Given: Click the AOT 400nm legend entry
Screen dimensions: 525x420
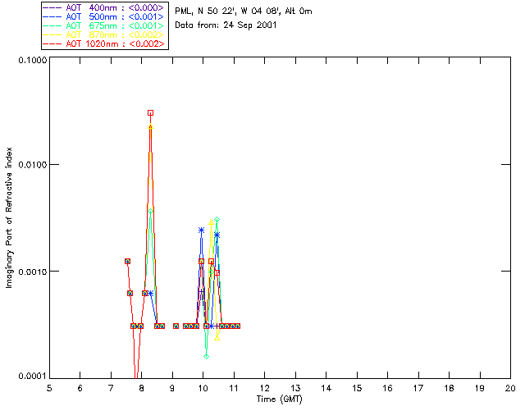Looking at the screenshot, I should click(104, 7).
